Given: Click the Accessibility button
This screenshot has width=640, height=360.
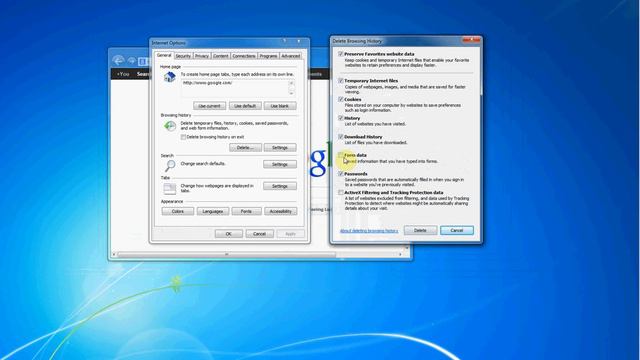Looking at the screenshot, I should [x=280, y=211].
